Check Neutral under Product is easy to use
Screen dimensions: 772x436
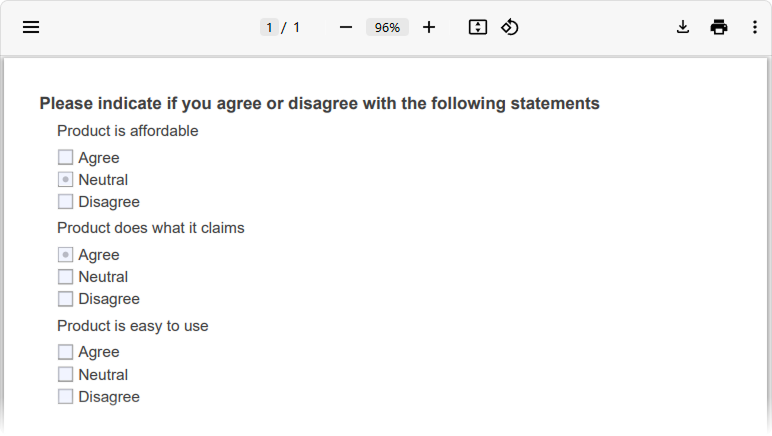click(x=66, y=375)
